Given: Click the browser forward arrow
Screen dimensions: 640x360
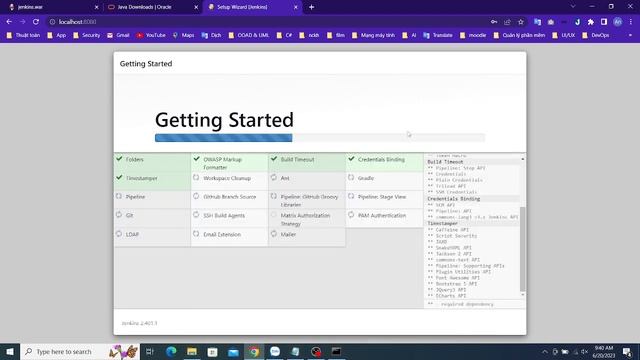Looking at the screenshot, I should (22, 22).
